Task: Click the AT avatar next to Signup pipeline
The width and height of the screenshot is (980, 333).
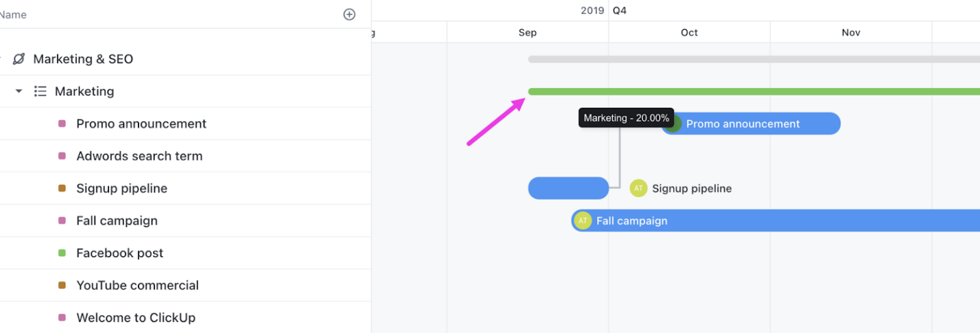Action: (639, 188)
